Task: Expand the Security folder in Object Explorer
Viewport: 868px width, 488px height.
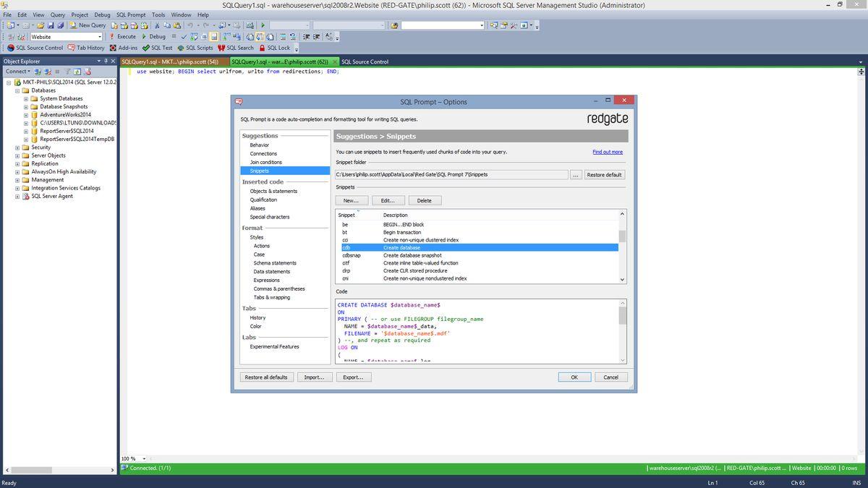Action: [17, 147]
